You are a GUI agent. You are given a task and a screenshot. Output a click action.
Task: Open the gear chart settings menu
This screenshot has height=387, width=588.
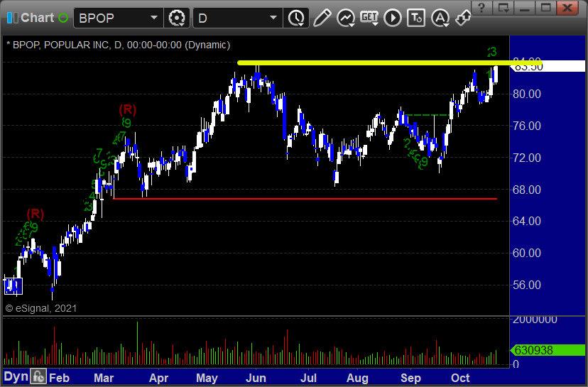click(x=177, y=18)
